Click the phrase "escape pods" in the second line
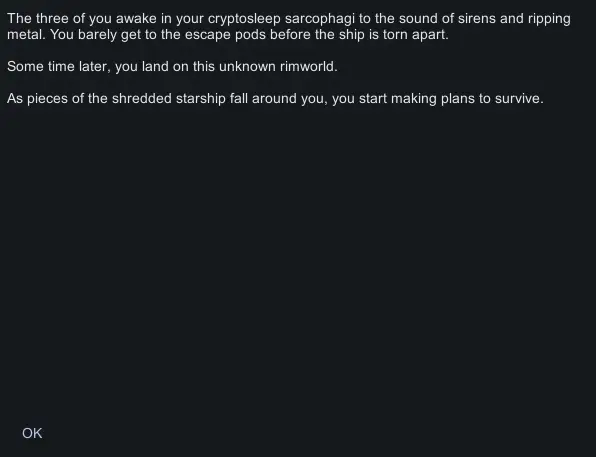The image size is (596, 457). coord(221,35)
